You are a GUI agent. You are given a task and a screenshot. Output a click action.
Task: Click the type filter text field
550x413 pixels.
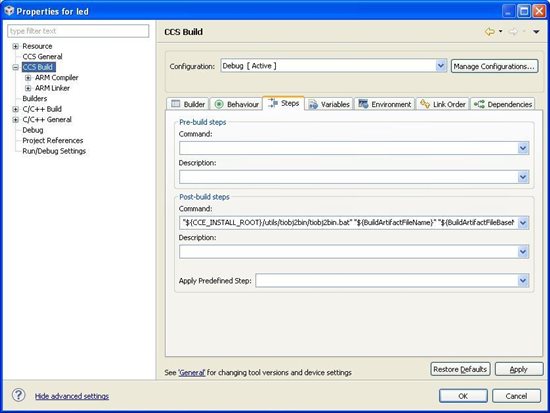point(78,31)
